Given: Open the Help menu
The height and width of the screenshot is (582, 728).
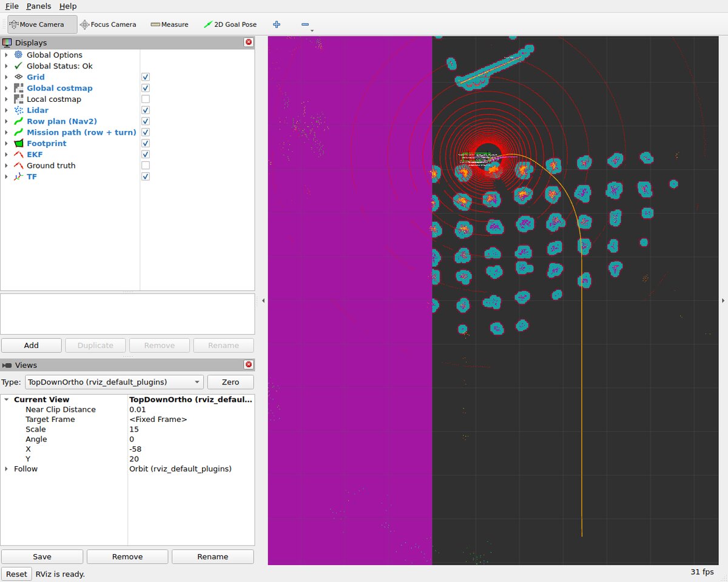Looking at the screenshot, I should coord(68,6).
